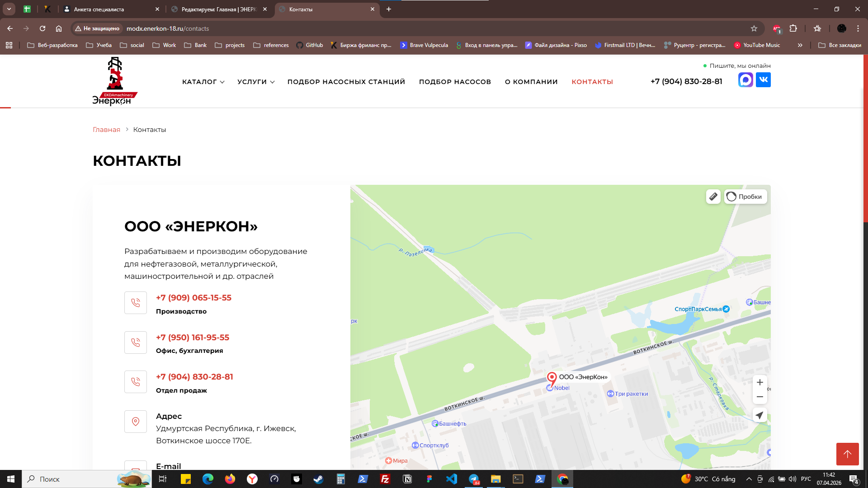Open Firefox from the taskbar
The image size is (868, 488).
click(230, 479)
